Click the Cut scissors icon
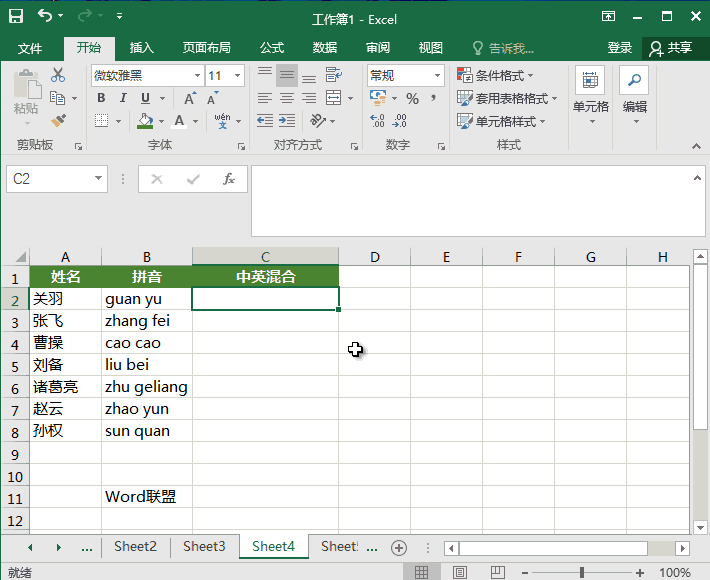Viewport: 710px width, 580px height. tap(58, 75)
